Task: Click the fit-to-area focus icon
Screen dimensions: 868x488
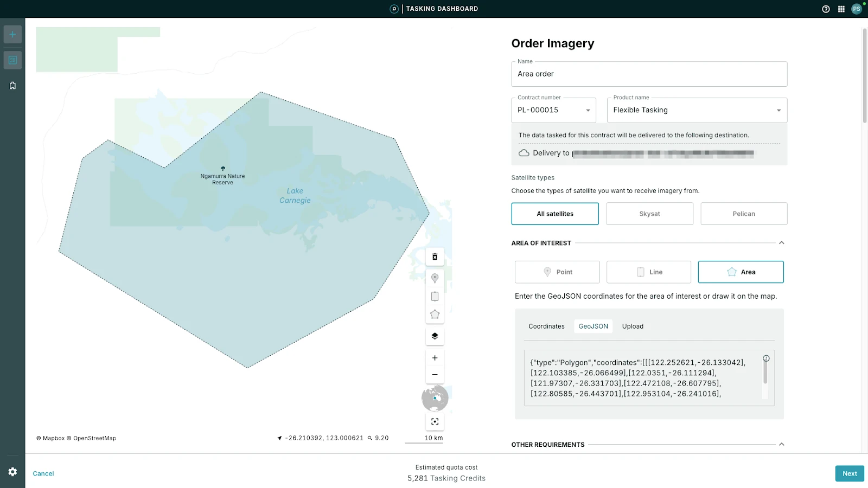Action: coord(435,421)
